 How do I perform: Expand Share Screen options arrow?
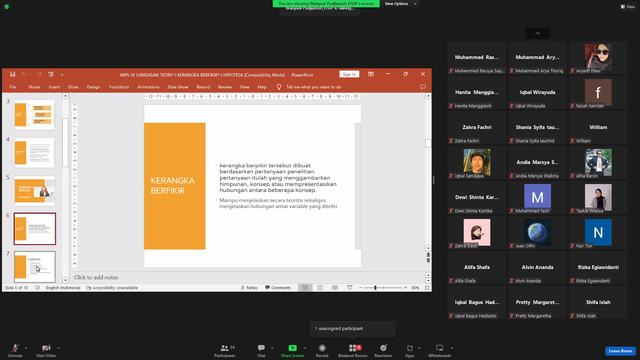(x=304, y=348)
